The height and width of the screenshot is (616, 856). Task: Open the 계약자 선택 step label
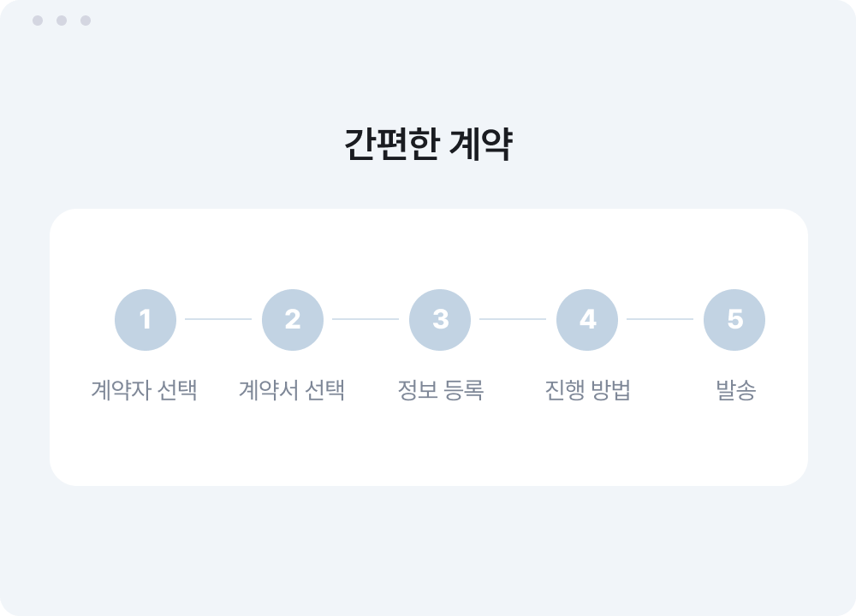tap(145, 390)
